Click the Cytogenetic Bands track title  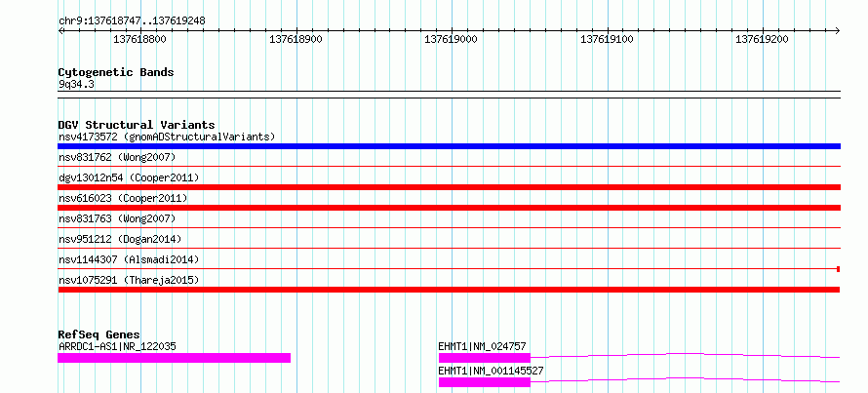pos(116,72)
